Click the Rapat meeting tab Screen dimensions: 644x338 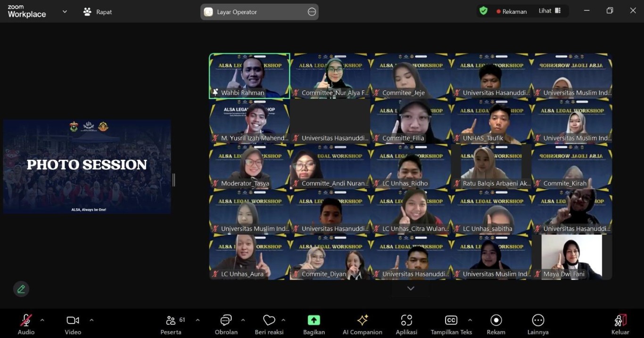pos(98,12)
